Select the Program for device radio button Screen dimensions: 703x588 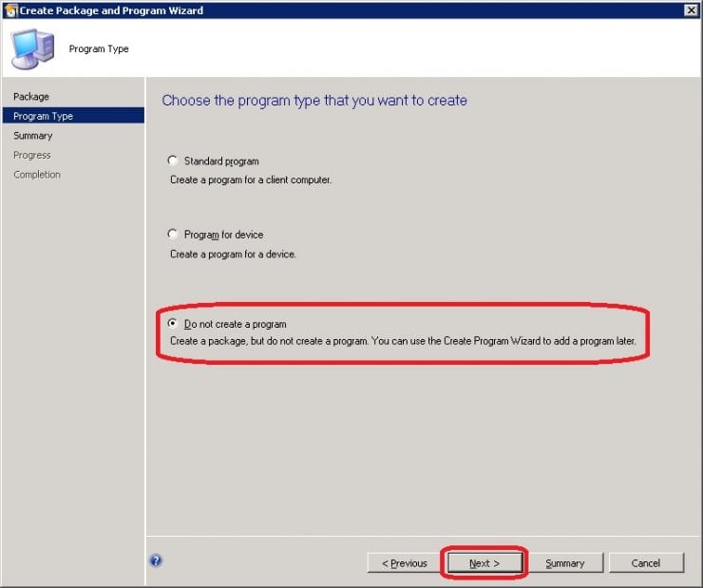pyautogui.click(x=173, y=234)
